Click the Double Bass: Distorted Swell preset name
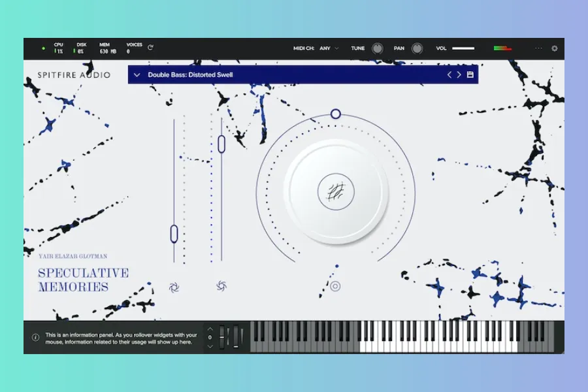This screenshot has width=588, height=392. coord(190,75)
